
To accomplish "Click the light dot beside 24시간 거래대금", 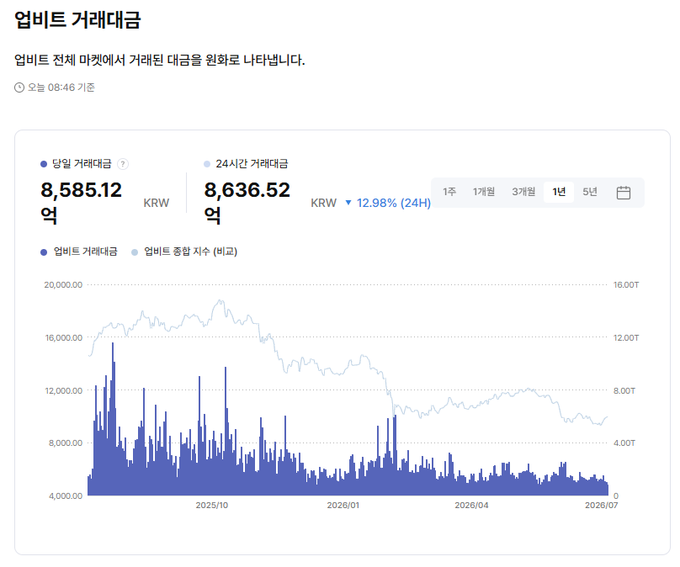I will click(207, 164).
